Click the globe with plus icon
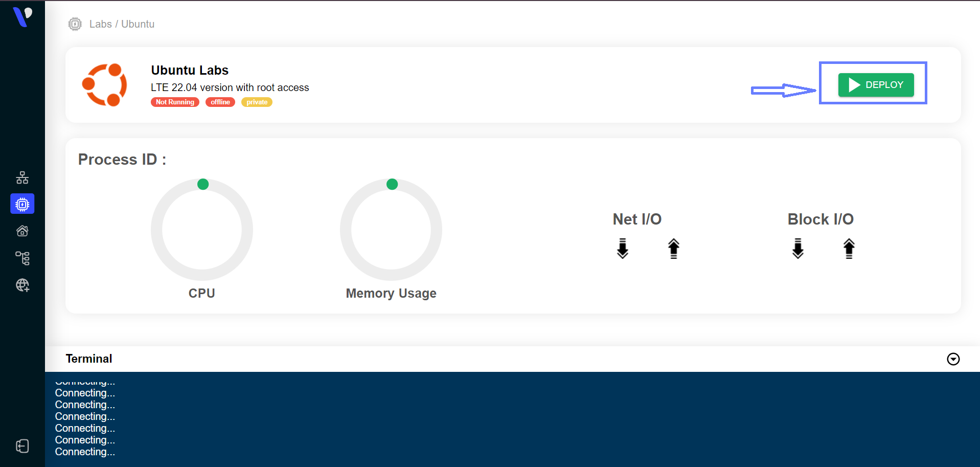The image size is (980, 467). [x=22, y=285]
